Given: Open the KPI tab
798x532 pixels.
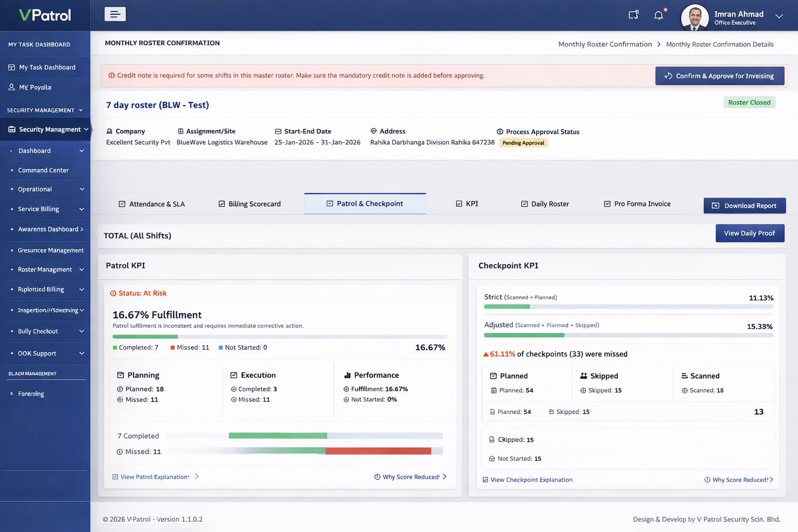Looking at the screenshot, I should coord(467,204).
